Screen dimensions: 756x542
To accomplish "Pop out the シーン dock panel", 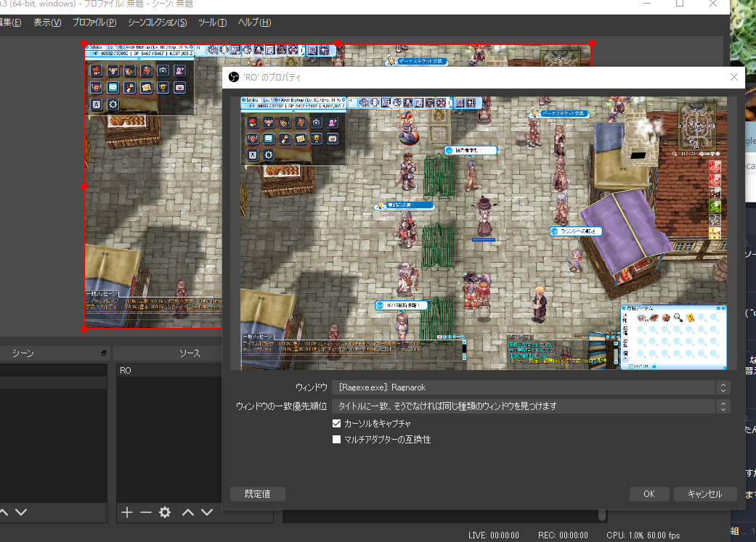I will [x=104, y=353].
